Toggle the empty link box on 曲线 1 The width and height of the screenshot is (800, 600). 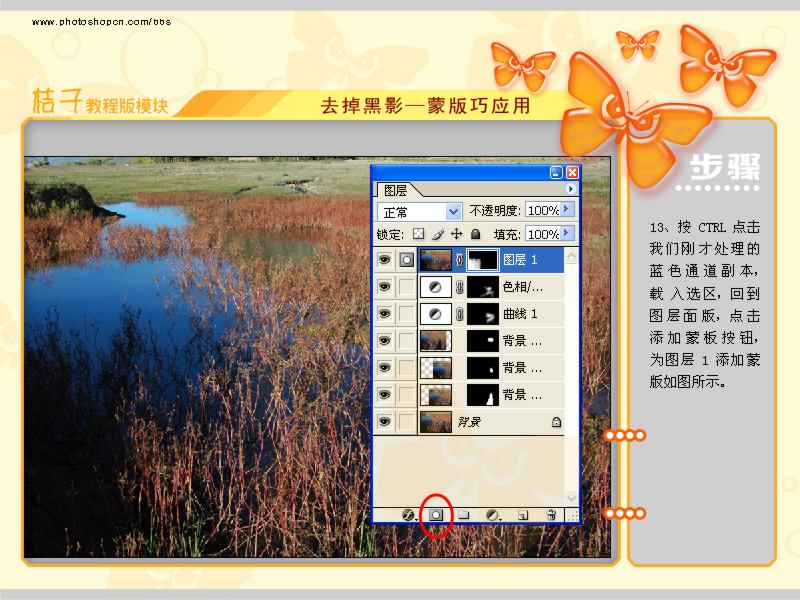point(407,314)
